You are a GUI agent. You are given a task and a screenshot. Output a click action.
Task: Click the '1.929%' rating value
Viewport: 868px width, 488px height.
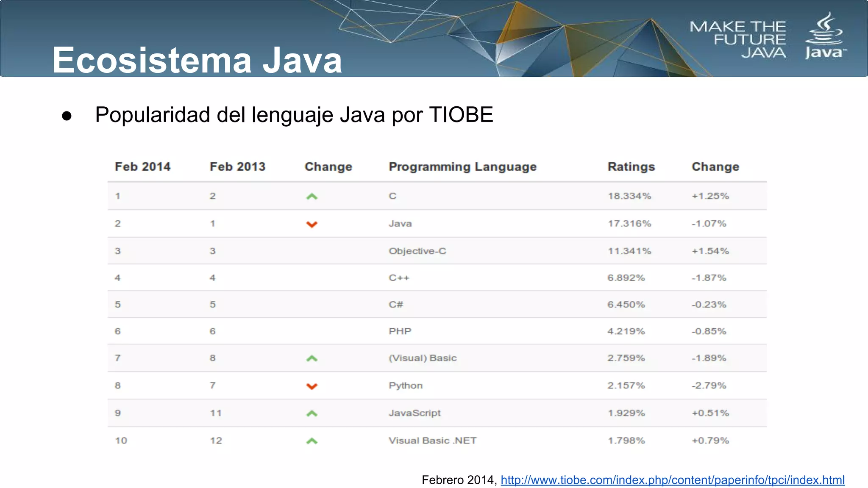point(626,413)
